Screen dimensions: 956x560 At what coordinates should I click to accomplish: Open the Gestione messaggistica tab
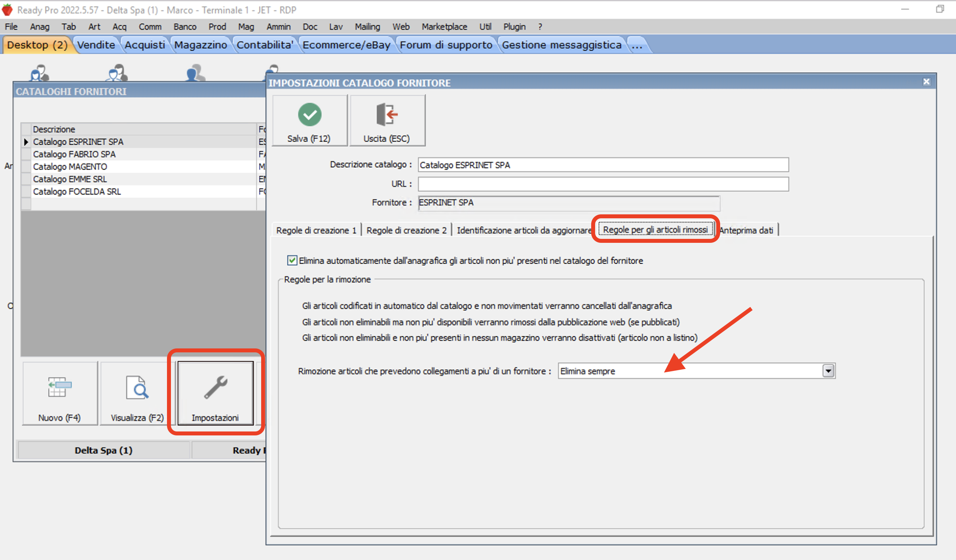(x=562, y=45)
